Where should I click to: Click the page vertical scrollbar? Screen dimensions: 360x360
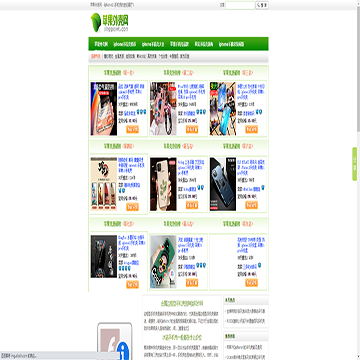click(x=358, y=67)
